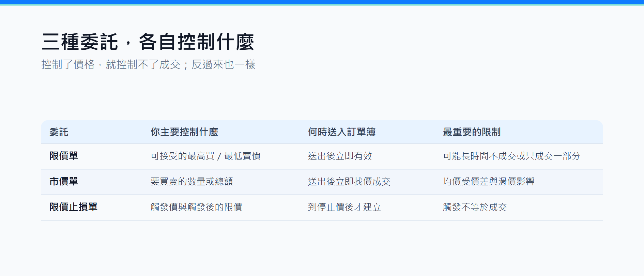The image size is (644, 276).
Task: Click the cell 均價受價差與滑價影響
Action: click(x=489, y=182)
